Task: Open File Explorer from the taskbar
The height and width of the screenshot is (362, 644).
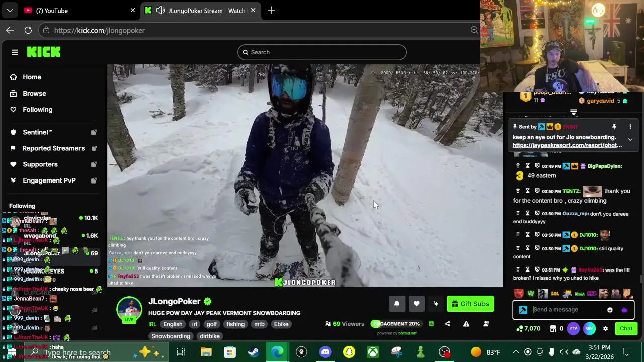Action: pyautogui.click(x=206, y=352)
